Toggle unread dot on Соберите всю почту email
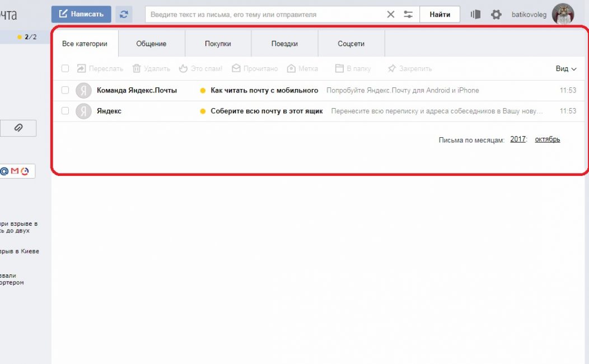This screenshot has height=364, width=589. [x=203, y=111]
